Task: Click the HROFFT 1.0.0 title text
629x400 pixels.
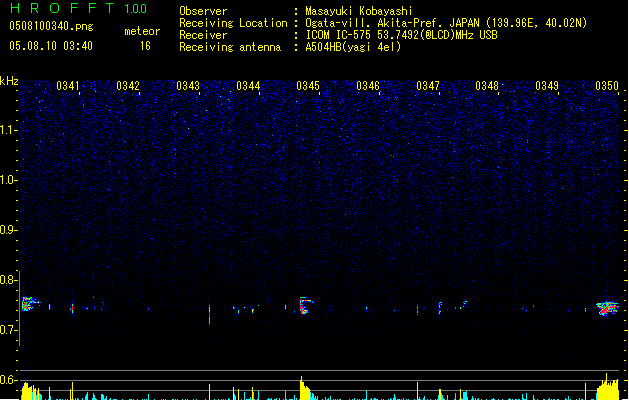Action: [x=78, y=8]
